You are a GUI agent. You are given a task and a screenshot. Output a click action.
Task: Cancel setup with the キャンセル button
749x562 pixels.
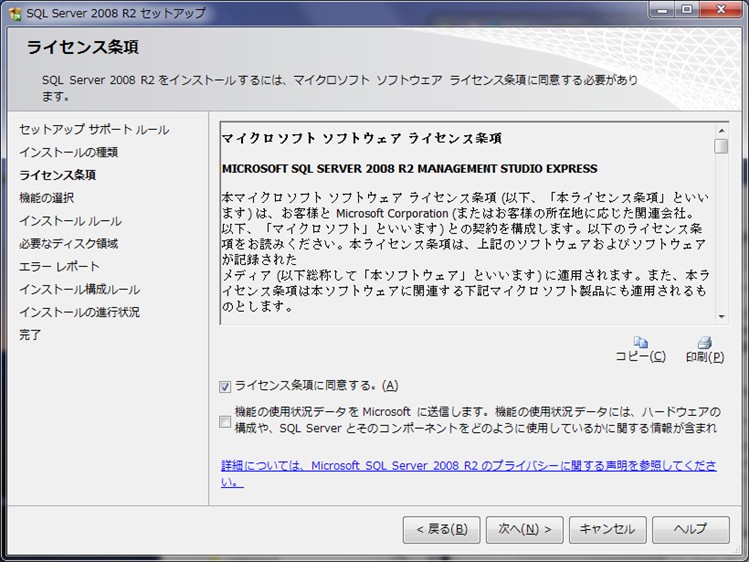[607, 529]
